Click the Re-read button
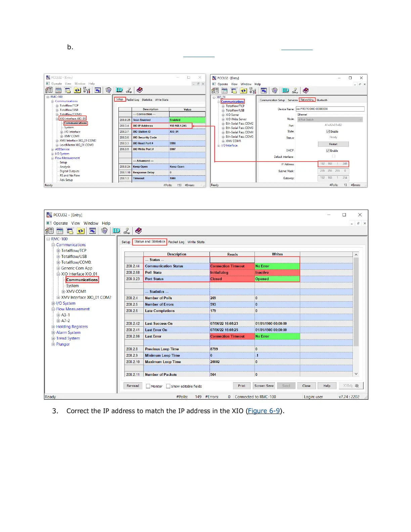The height and width of the screenshot is (532, 411). pos(133,386)
